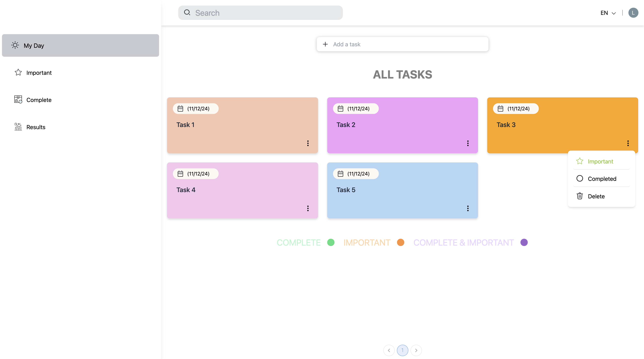This screenshot has height=359, width=644.
Task: Click the three-dot menu icon on Task 3
Action: click(628, 143)
